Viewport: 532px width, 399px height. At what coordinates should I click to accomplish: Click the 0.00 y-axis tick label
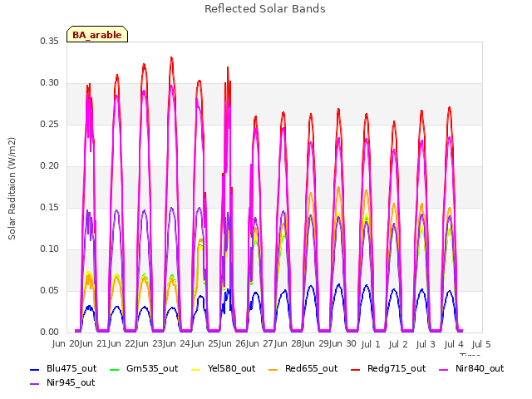(49, 332)
